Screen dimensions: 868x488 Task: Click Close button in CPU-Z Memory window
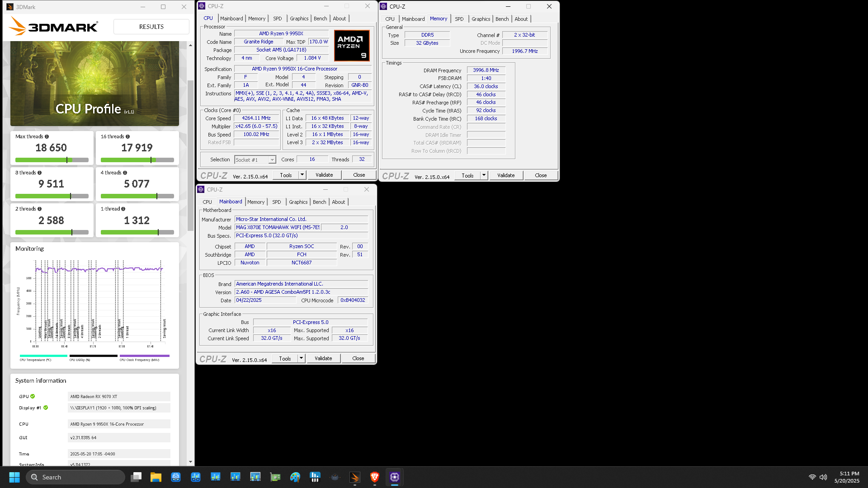[541, 175]
